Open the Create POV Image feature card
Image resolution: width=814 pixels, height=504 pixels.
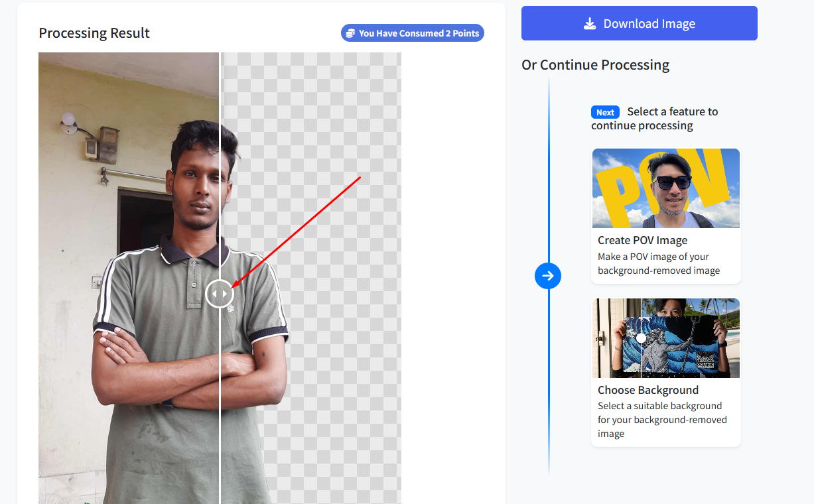point(665,216)
